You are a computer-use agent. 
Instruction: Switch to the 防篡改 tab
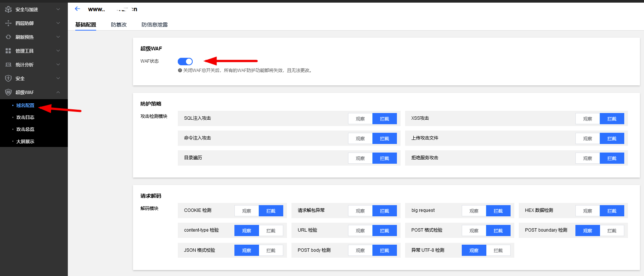(119, 25)
